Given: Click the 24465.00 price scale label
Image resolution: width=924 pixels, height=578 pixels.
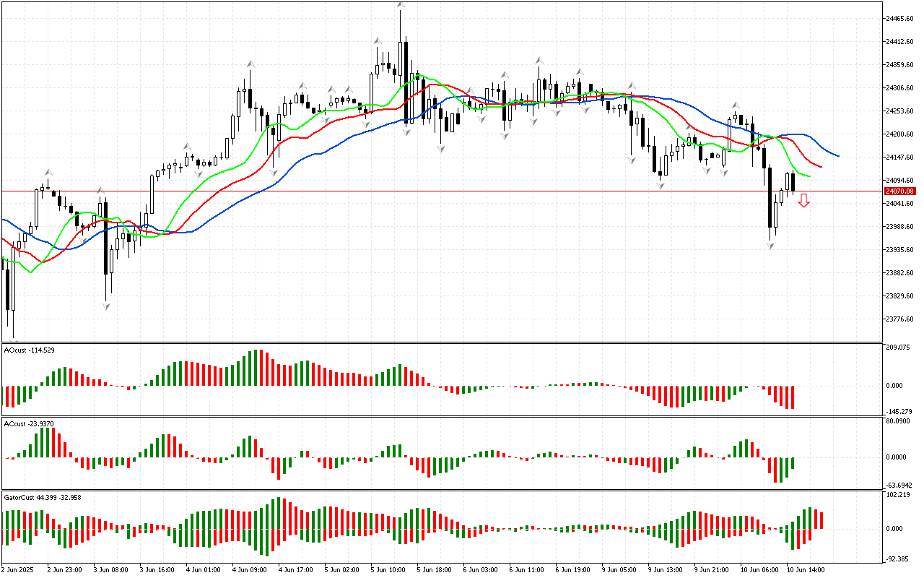Looking at the screenshot, I should coord(899,19).
